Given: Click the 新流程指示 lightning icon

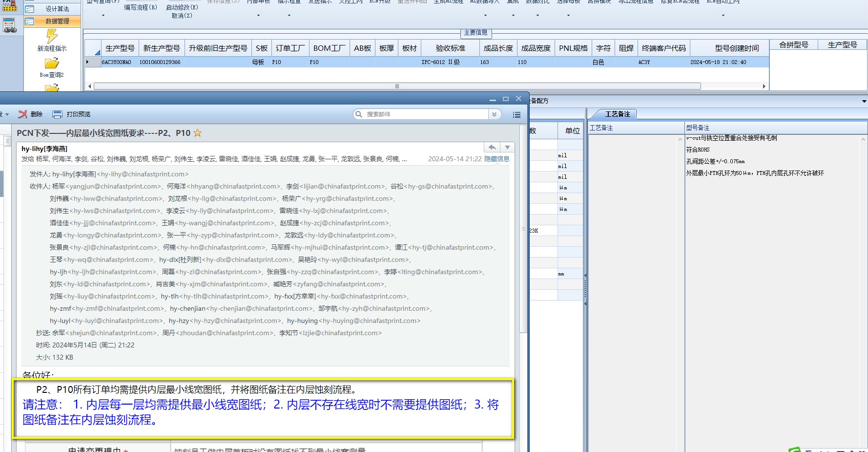Looking at the screenshot, I should point(52,36).
